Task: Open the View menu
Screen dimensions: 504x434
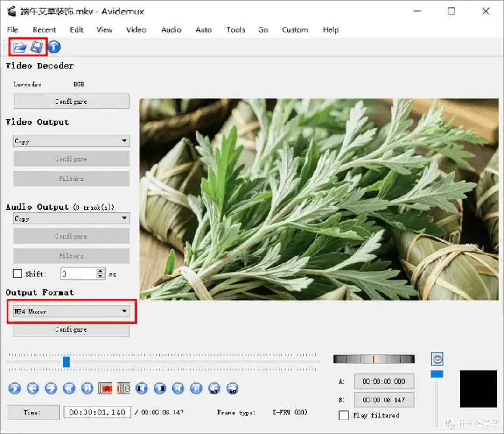Action: (105, 29)
